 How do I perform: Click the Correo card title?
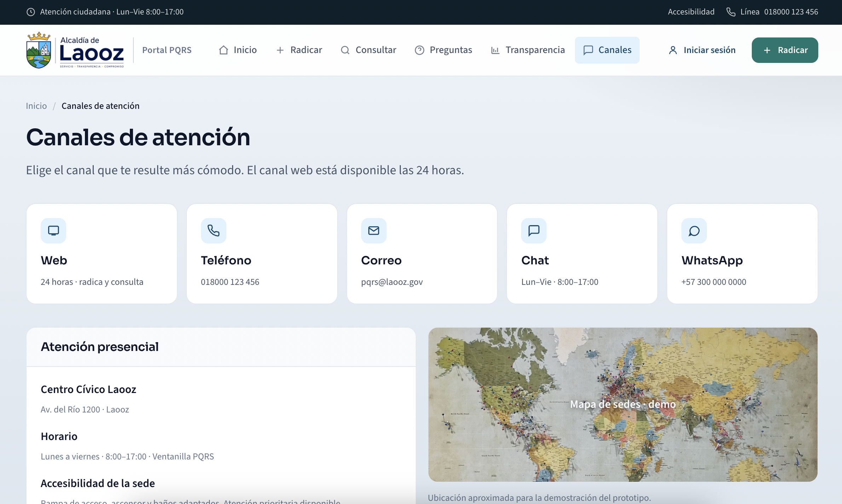tap(381, 260)
